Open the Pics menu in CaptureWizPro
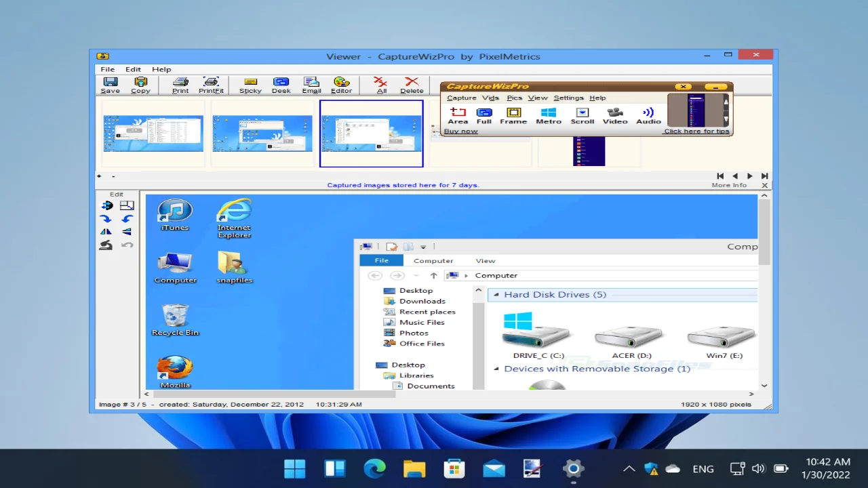The image size is (868, 488). [x=515, y=98]
